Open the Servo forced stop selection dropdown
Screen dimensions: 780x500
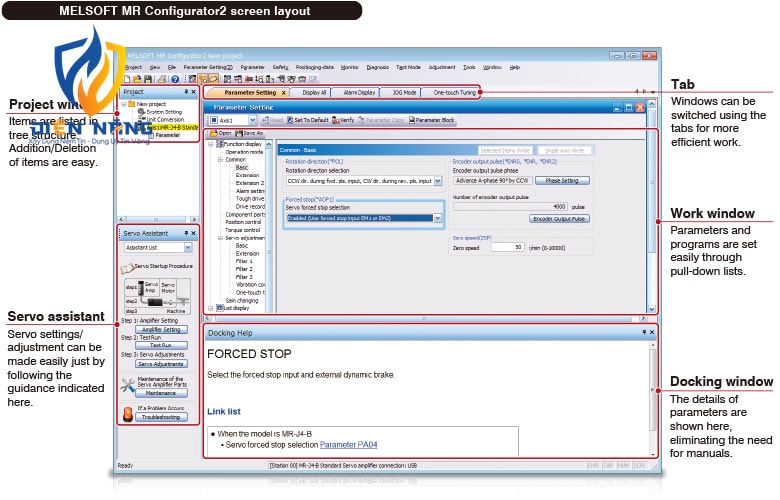438,218
